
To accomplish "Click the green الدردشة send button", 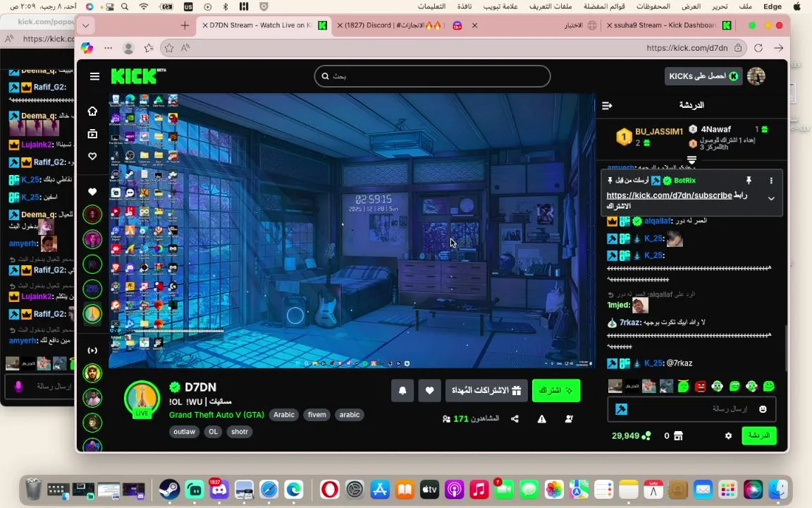I will (x=758, y=436).
